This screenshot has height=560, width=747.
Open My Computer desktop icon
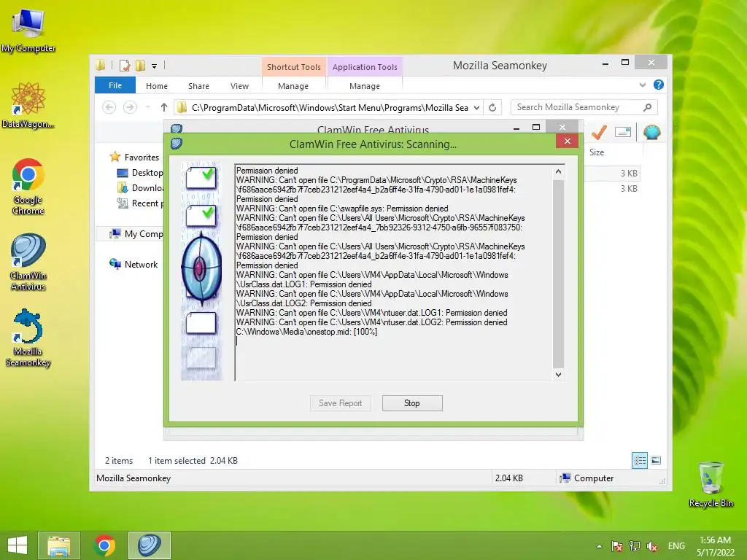click(28, 31)
